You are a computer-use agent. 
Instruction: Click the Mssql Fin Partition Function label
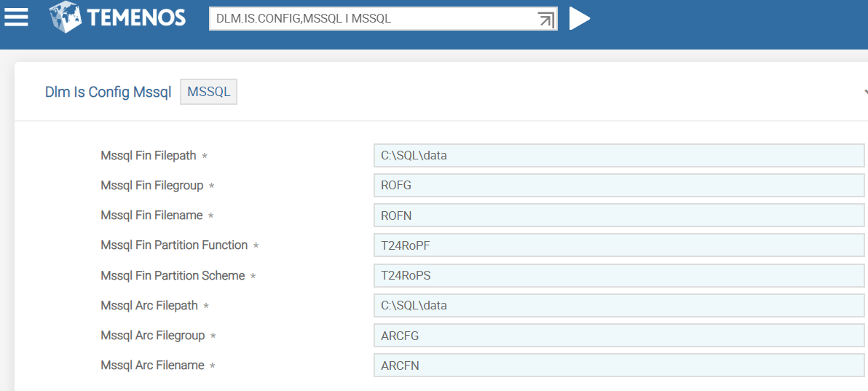click(x=174, y=245)
